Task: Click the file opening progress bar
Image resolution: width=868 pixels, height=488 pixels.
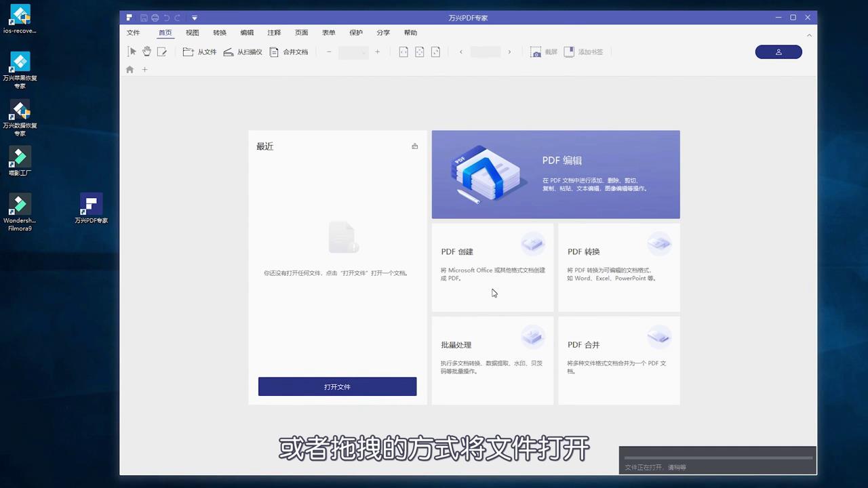Action: pos(717,457)
